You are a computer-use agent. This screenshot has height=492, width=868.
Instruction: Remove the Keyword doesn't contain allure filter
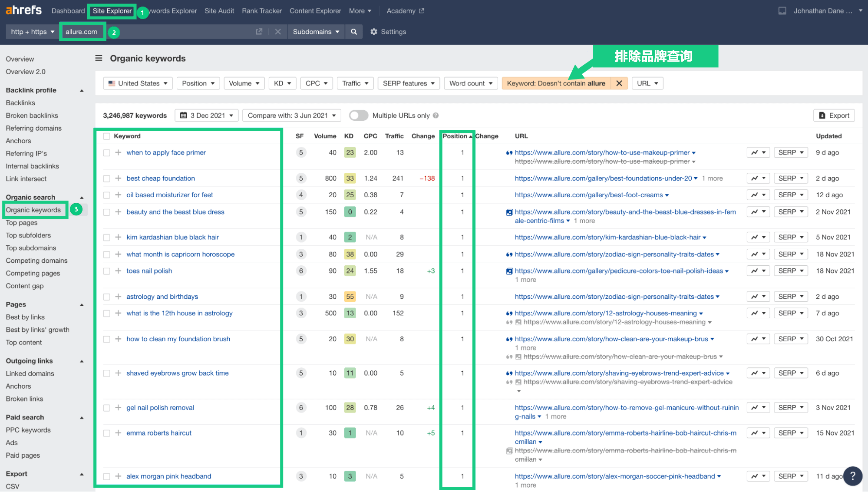pos(619,83)
